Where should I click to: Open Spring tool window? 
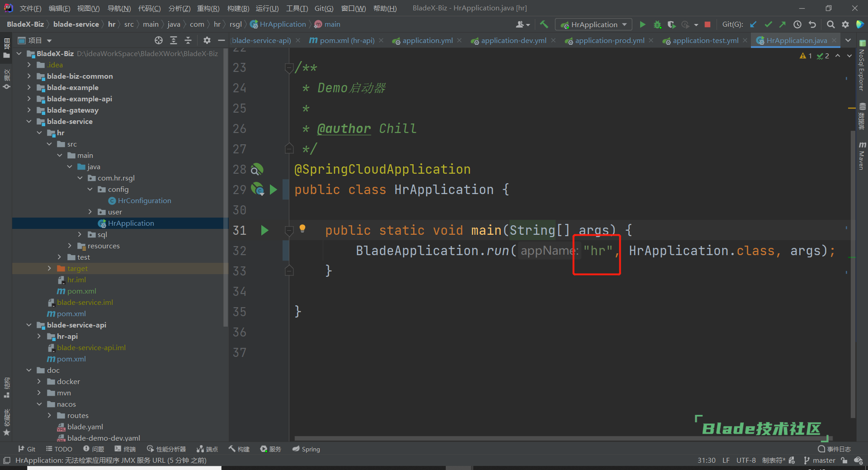[x=306, y=449]
